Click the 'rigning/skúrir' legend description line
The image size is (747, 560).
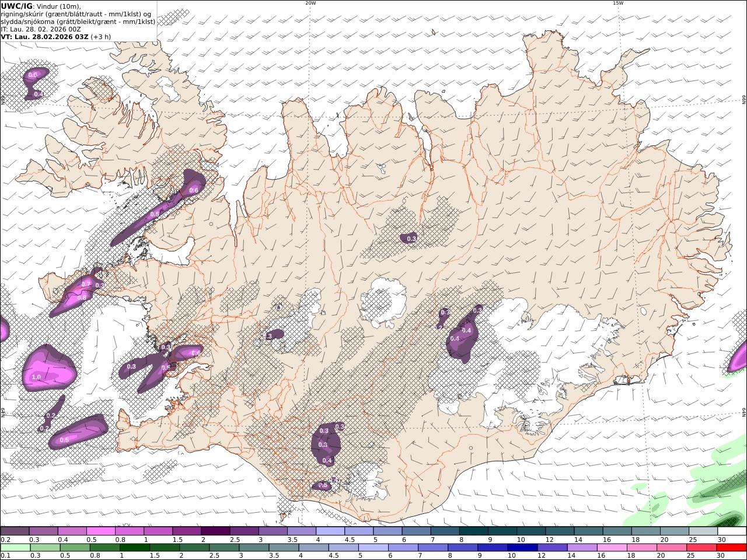click(76, 14)
